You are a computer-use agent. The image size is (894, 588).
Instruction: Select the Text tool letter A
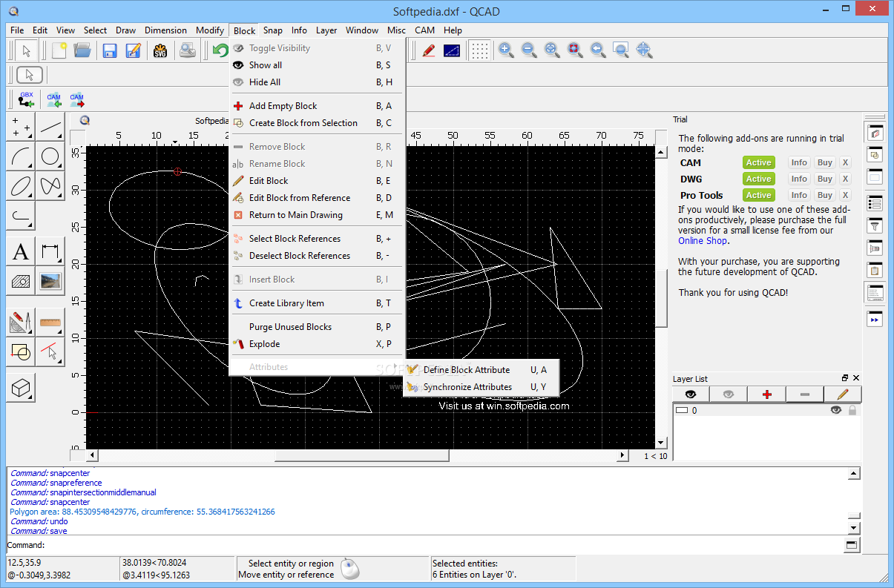pyautogui.click(x=21, y=252)
